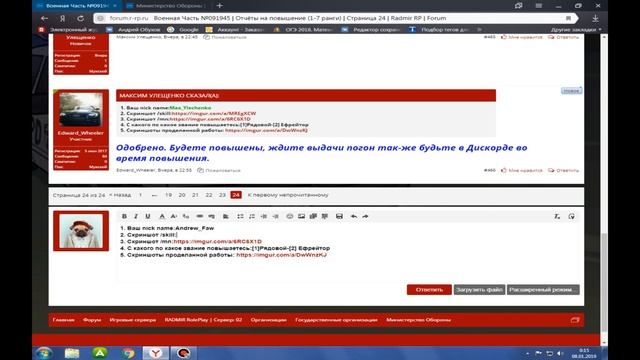Open the quoted skill imgur link
The width and height of the screenshot is (640, 360).
point(214,113)
